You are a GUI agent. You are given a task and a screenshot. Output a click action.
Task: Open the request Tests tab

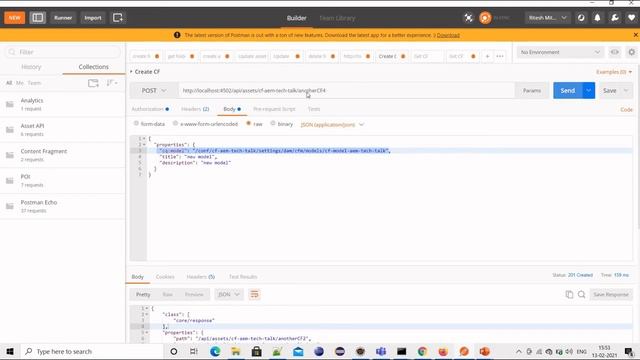[x=313, y=109]
